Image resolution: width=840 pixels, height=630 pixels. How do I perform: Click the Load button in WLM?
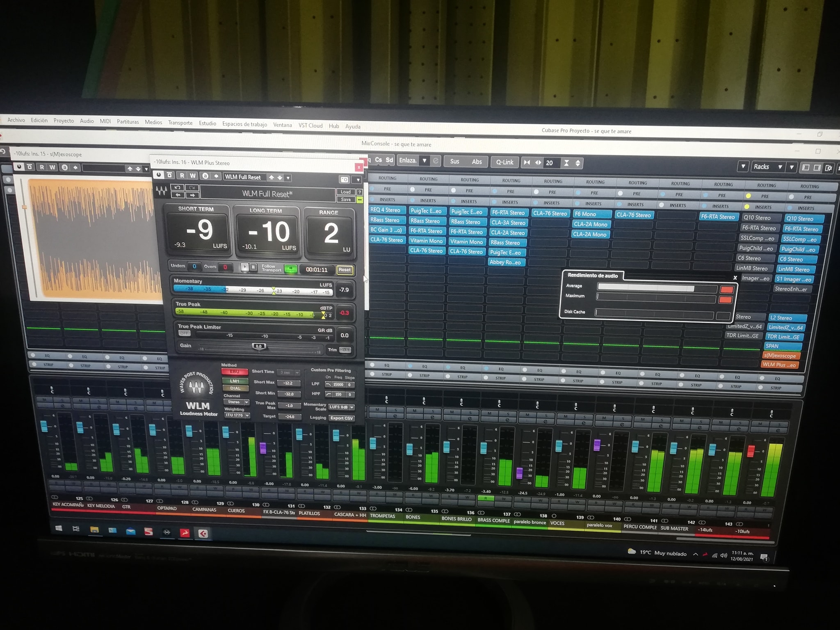pos(346,192)
